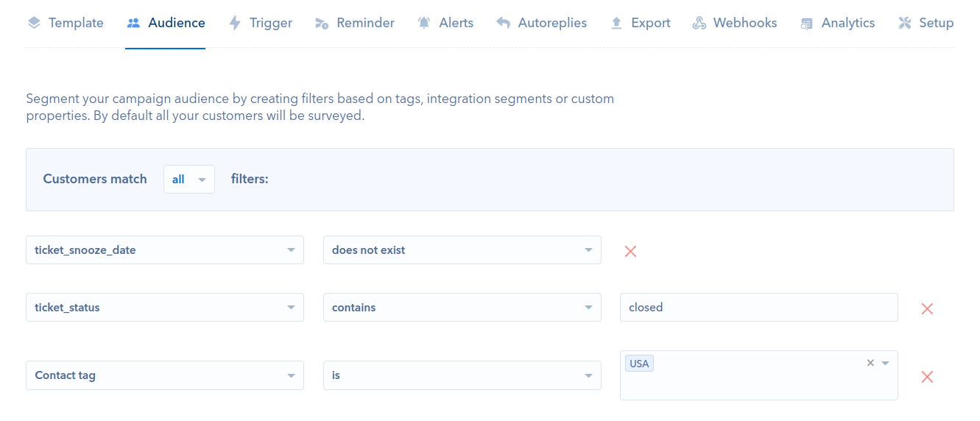Expand the USA tag values dropdown arrow
This screenshot has width=980, height=421.
(x=886, y=363)
